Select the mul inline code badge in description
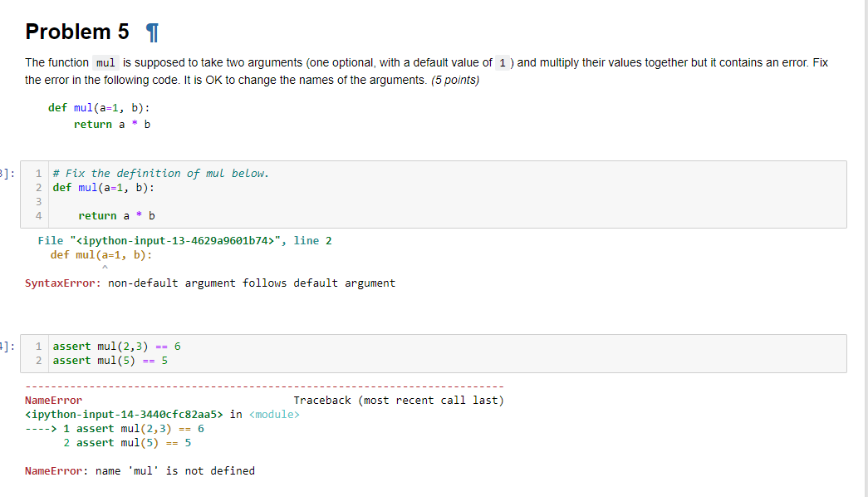Image resolution: width=868 pixels, height=497 pixels. click(105, 62)
